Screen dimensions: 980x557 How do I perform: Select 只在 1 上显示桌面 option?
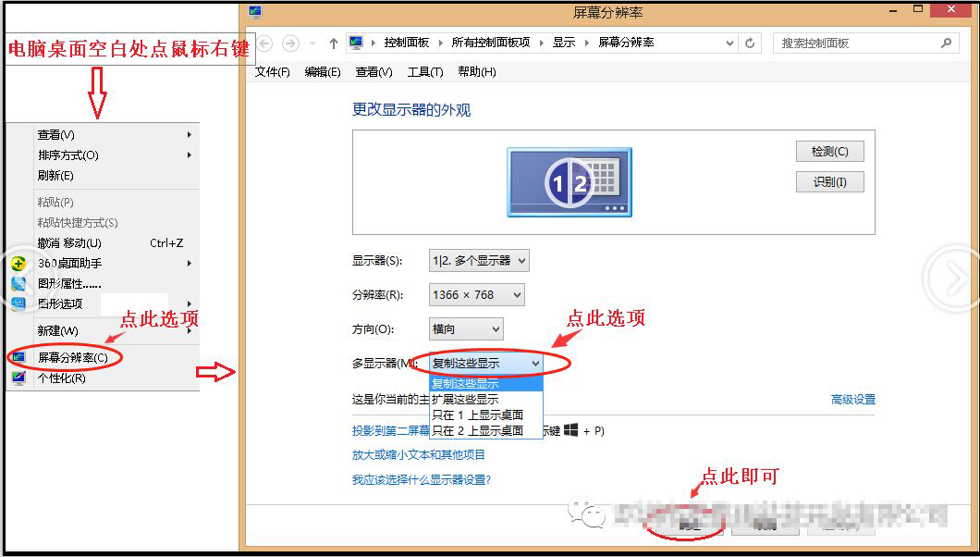485,415
